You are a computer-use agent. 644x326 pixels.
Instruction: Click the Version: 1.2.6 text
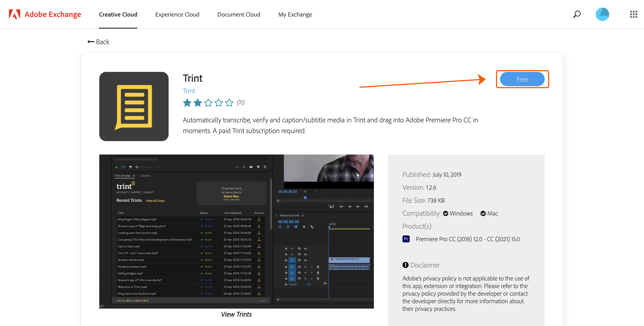click(x=419, y=188)
